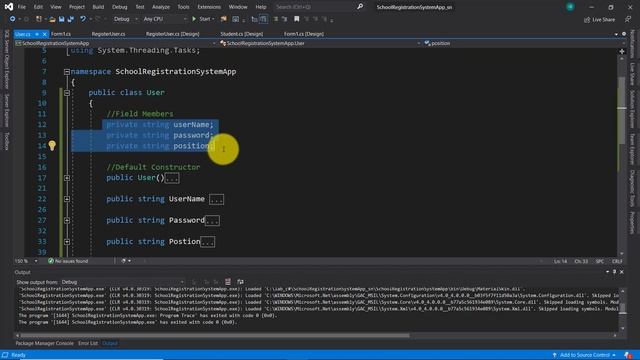The height and width of the screenshot is (360, 640).
Task: Open the 150 % zoom dropdown
Action: tap(26, 261)
